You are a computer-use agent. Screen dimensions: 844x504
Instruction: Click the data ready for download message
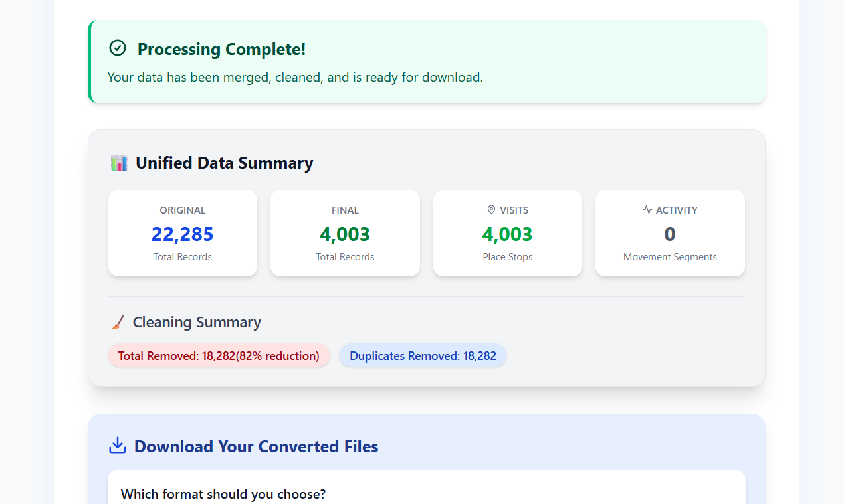tap(295, 77)
